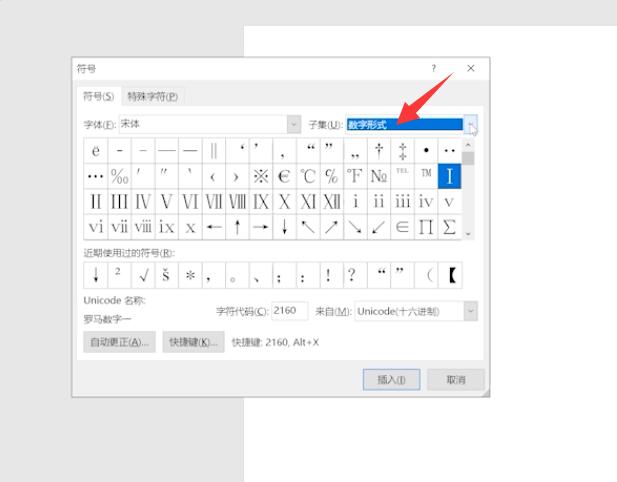Select the northeast arrow ↗ symbol

coord(332,227)
